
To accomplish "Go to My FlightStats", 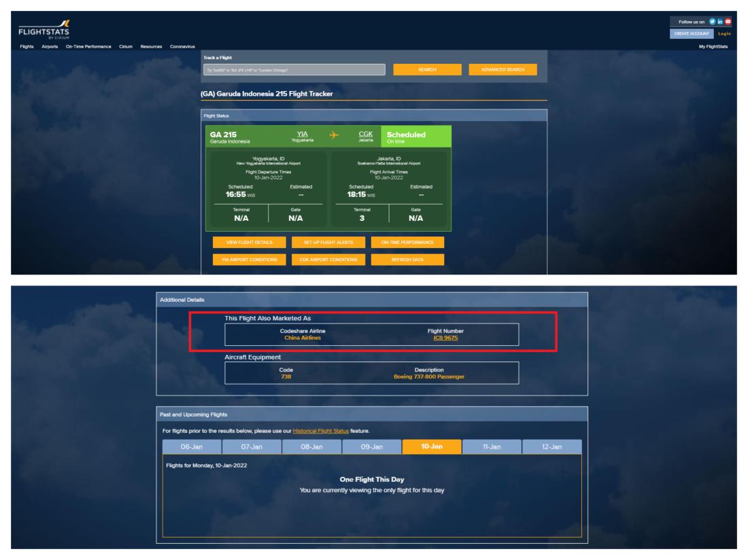I will coord(713,47).
